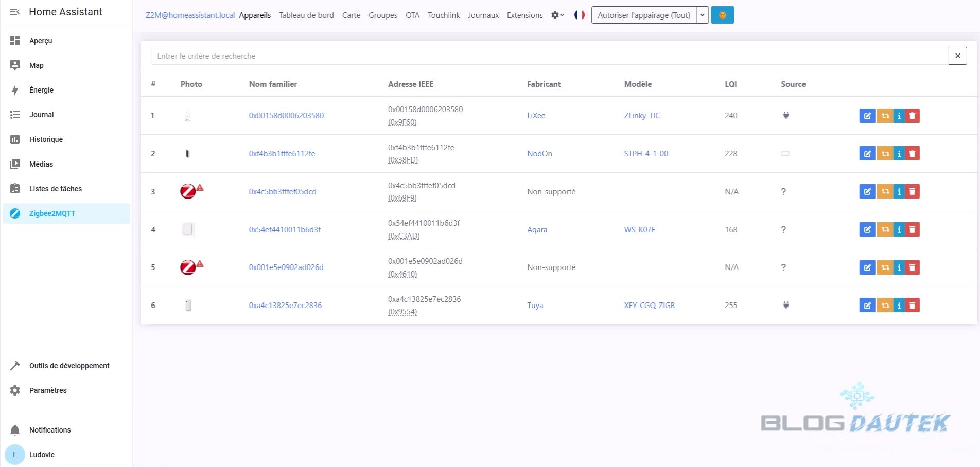Viewport: 980px width, 467px height.
Task: Sort by Fabricant column
Action: pyautogui.click(x=544, y=84)
